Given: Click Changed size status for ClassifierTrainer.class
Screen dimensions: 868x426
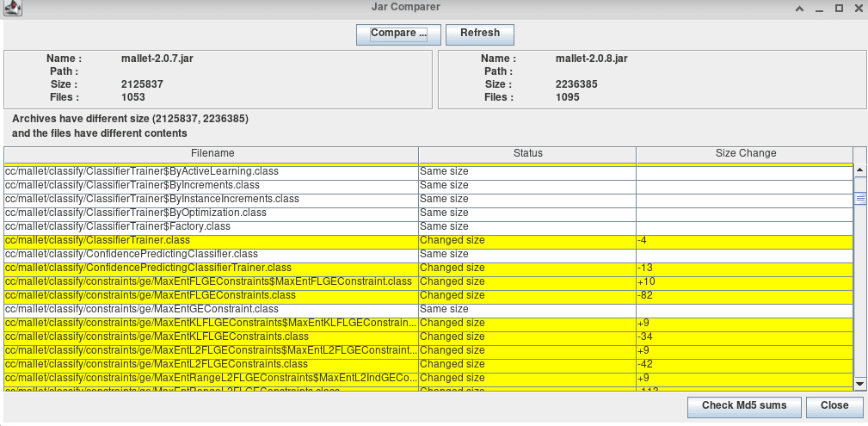Looking at the screenshot, I should point(527,240).
